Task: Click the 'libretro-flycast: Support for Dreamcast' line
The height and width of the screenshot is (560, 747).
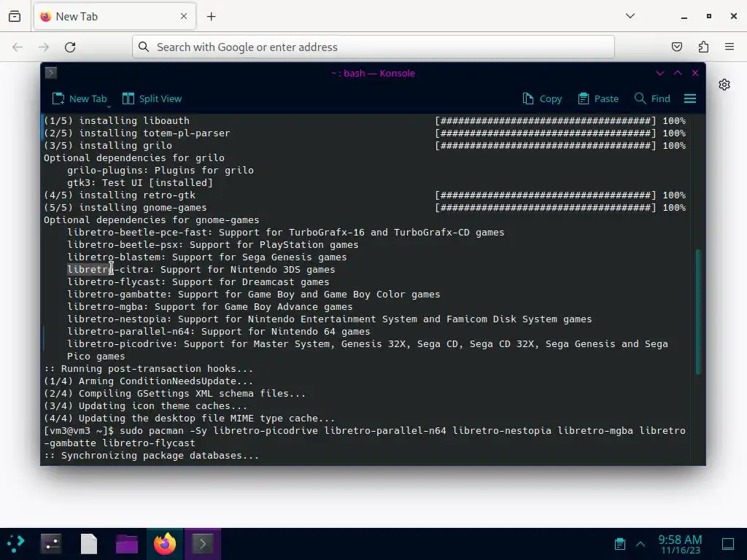Action: (x=198, y=282)
